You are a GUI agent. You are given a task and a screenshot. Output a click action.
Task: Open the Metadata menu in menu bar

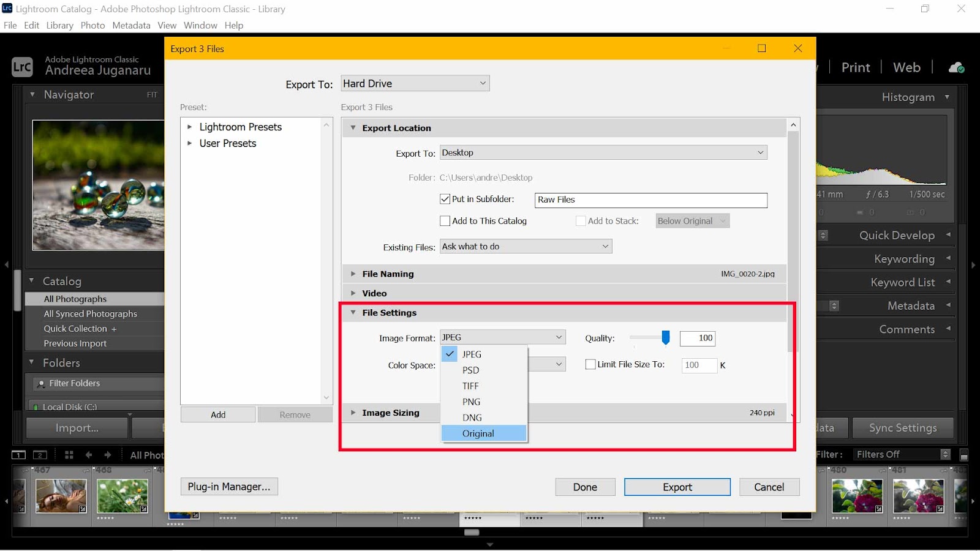(x=131, y=25)
